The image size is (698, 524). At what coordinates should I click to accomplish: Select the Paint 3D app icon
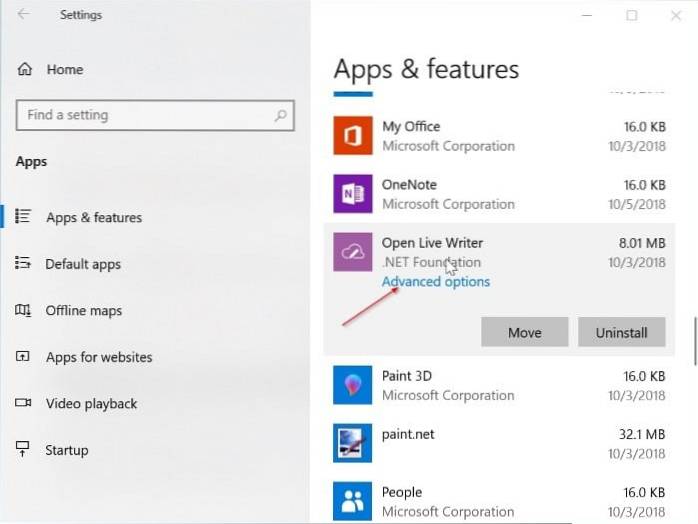click(352, 385)
